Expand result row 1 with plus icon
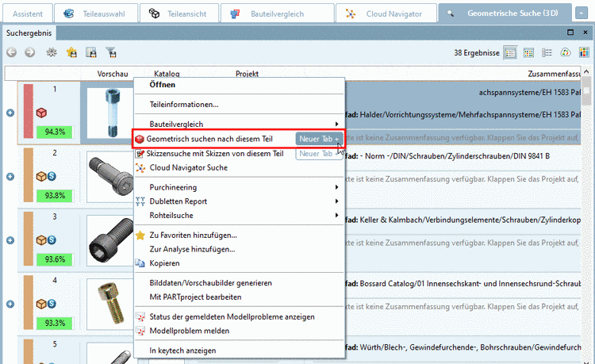 (x=10, y=113)
